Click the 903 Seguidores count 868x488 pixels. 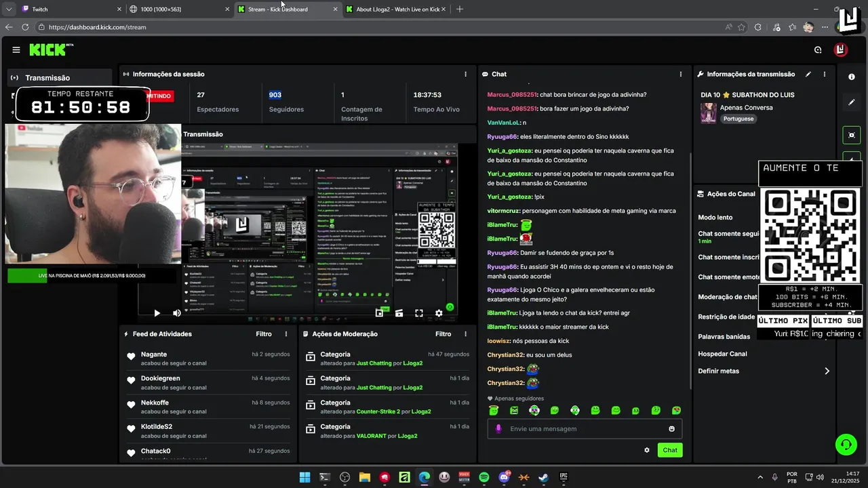pos(275,95)
